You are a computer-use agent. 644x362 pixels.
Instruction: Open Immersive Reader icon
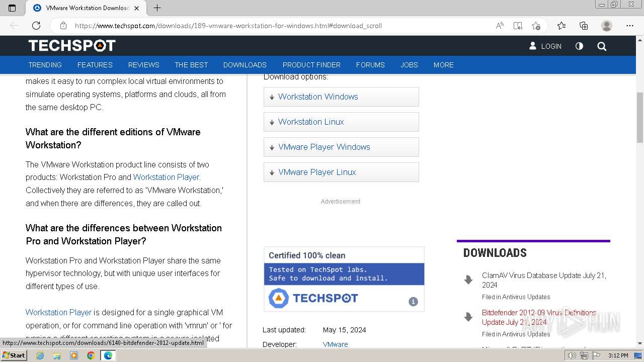(518, 26)
